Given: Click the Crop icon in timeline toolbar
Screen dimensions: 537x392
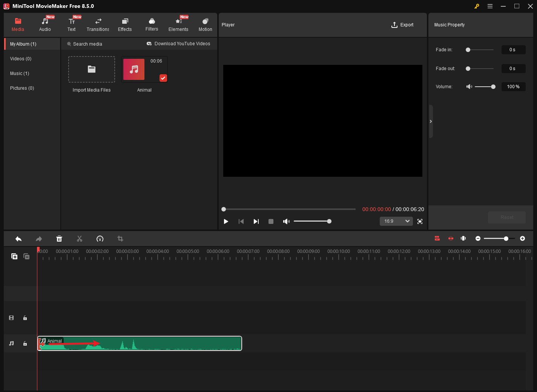Looking at the screenshot, I should tap(120, 239).
